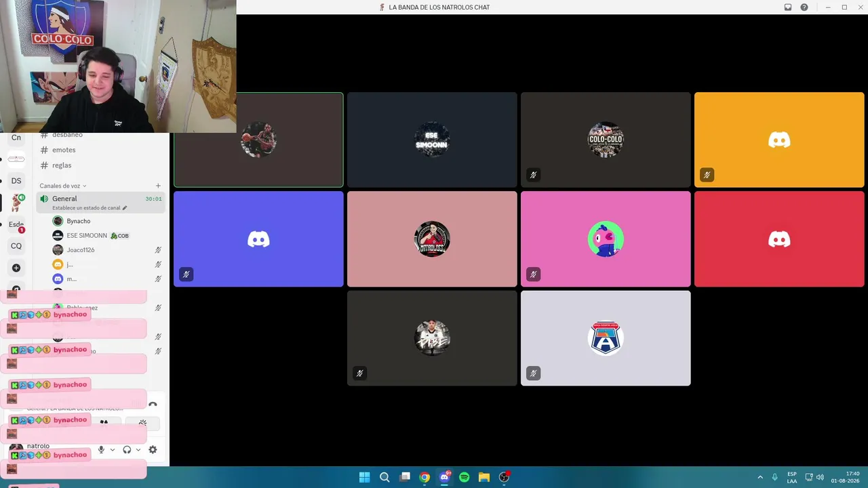Open the DS server icon

tap(16, 181)
